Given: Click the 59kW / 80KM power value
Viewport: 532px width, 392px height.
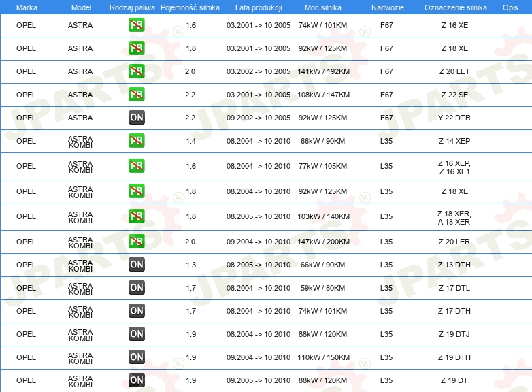Looking at the screenshot, I should pyautogui.click(x=322, y=287).
